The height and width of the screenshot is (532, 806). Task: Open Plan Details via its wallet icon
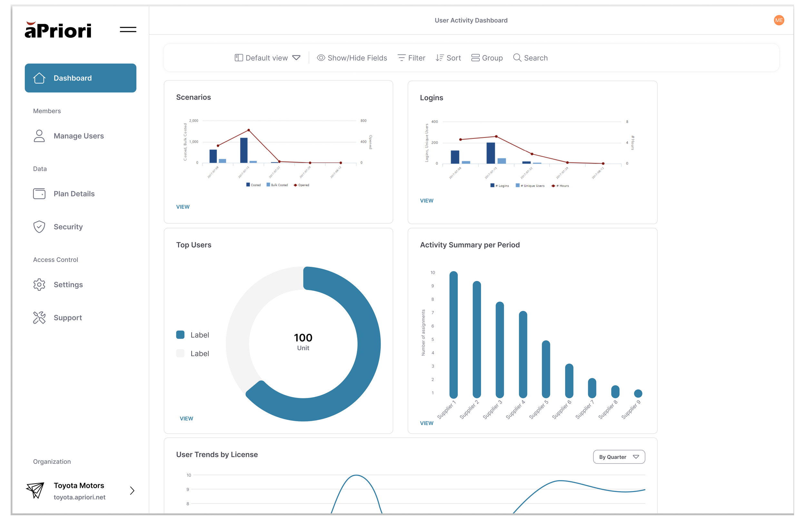tap(39, 194)
